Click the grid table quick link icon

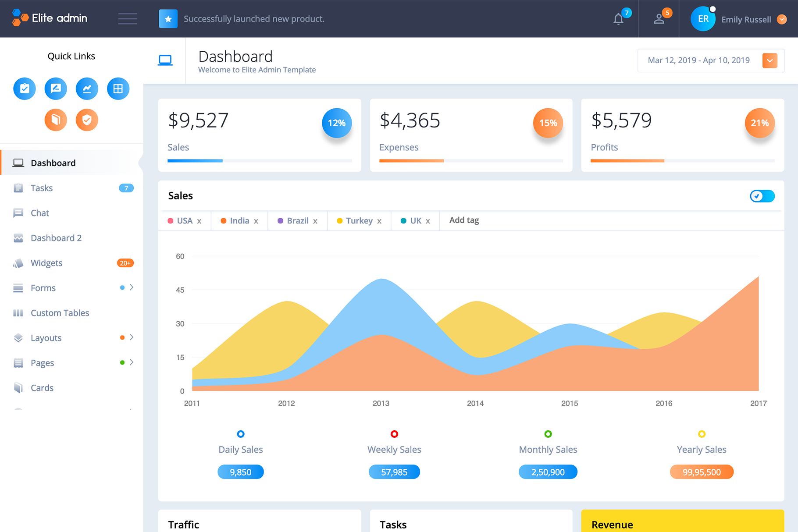(118, 89)
